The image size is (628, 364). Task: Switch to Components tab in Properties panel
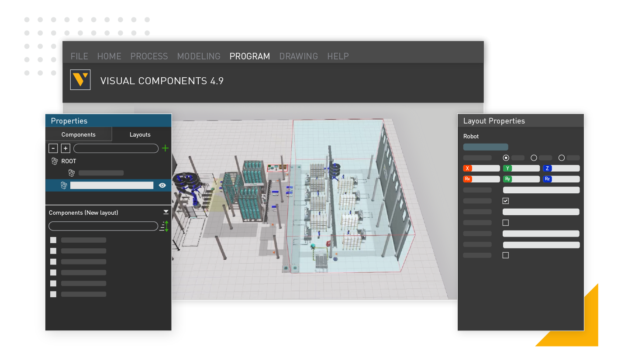[x=79, y=134]
